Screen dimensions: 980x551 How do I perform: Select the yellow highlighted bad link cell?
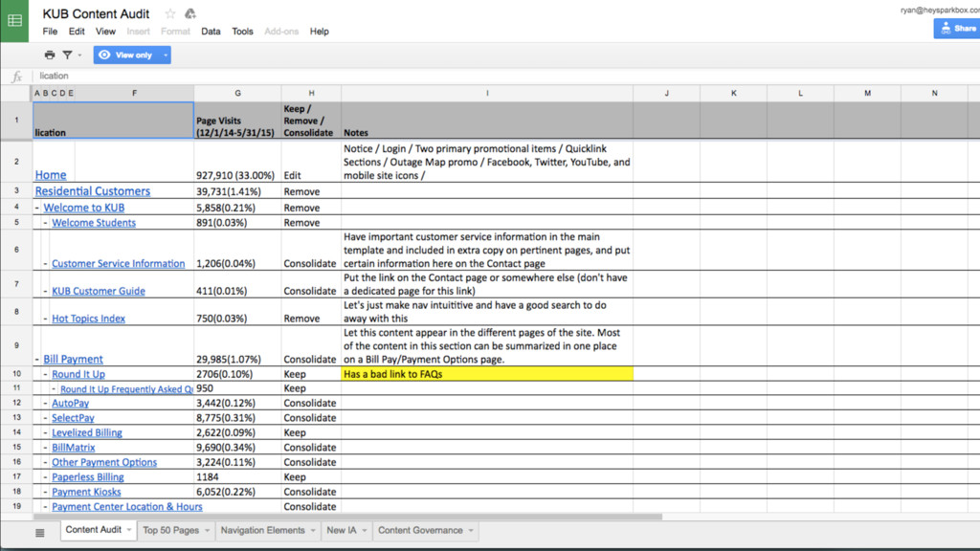(486, 374)
